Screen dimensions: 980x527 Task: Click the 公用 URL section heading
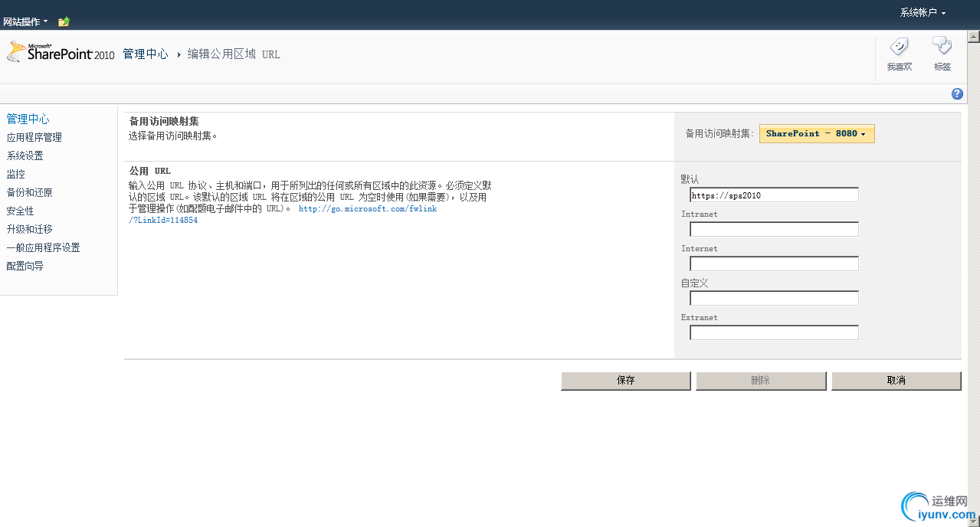click(x=149, y=171)
